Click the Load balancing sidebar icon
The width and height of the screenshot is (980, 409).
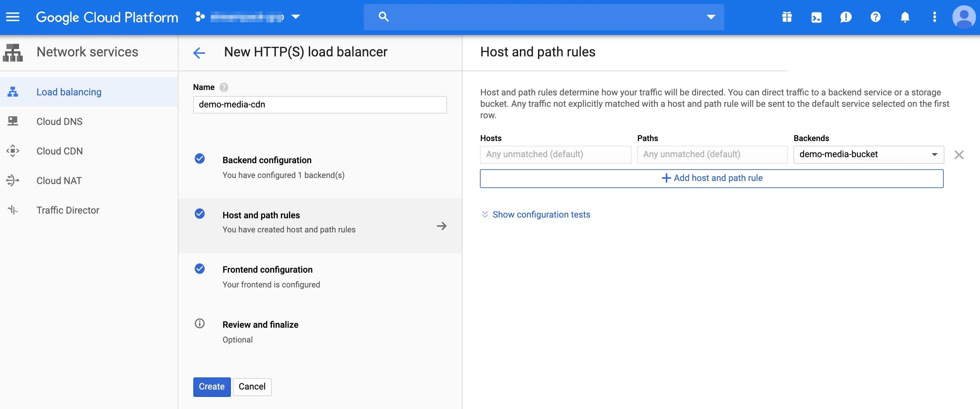click(x=12, y=92)
